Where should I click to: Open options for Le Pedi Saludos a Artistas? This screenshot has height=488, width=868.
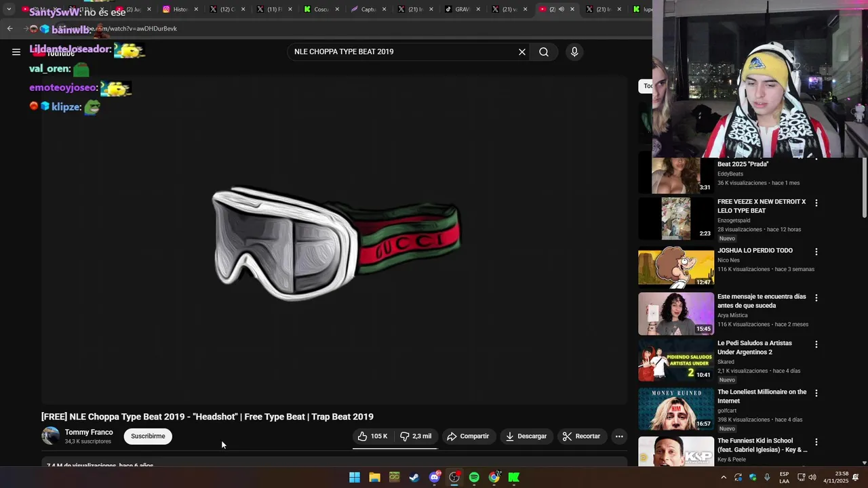point(816,344)
